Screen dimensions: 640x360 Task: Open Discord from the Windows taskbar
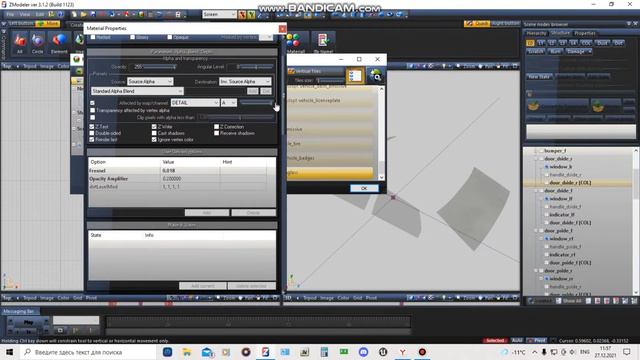click(363, 352)
